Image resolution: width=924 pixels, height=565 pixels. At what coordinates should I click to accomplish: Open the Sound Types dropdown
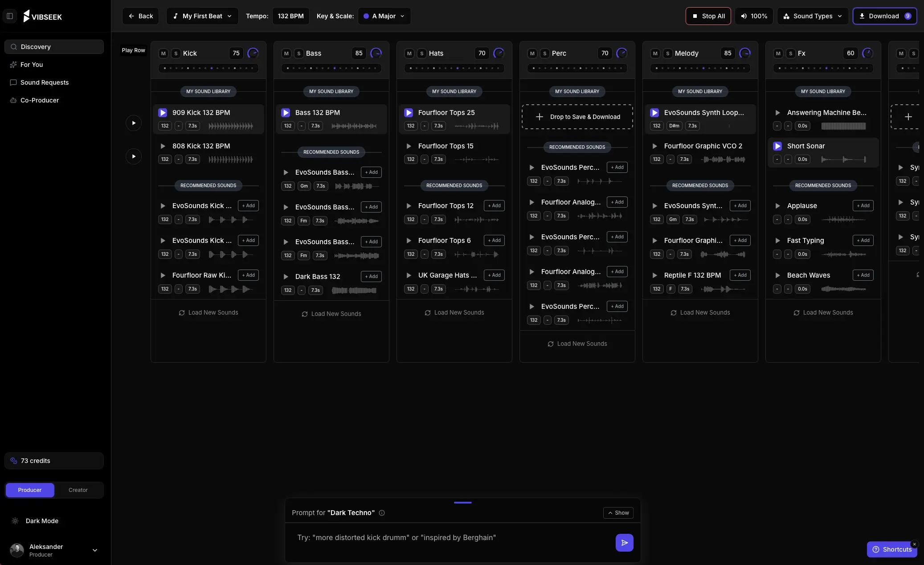[812, 16]
